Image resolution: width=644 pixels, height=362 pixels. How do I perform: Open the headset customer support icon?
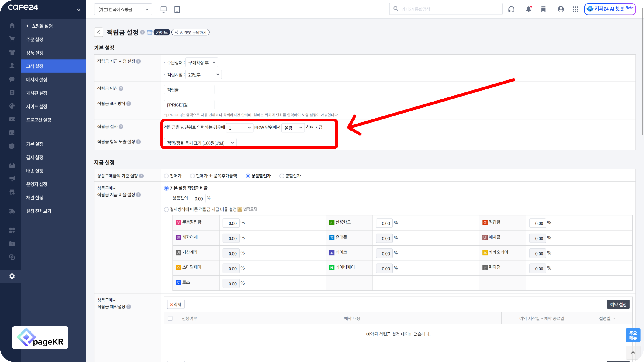(511, 9)
